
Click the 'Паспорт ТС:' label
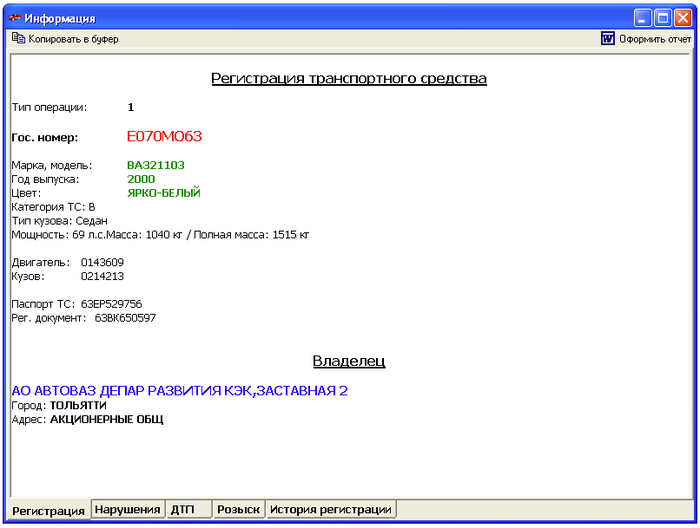[x=43, y=304]
